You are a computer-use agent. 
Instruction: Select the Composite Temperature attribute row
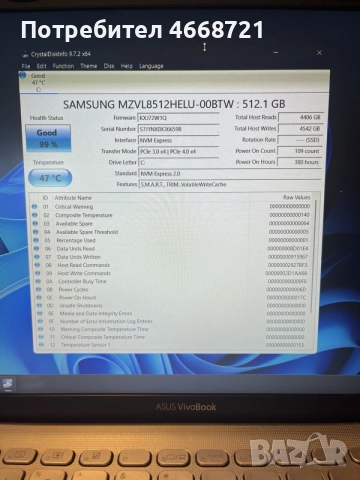(x=171, y=215)
